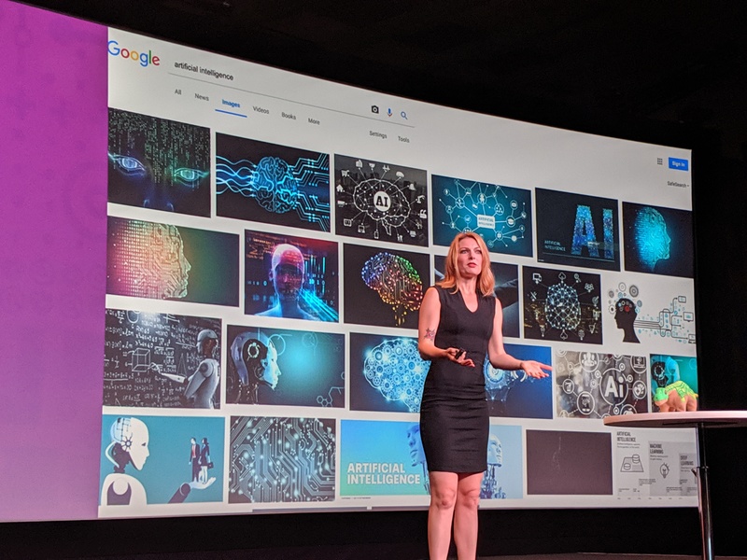Open the robot holding businesspeople illustration
Image resolution: width=747 pixels, height=560 pixels.
coord(162,460)
